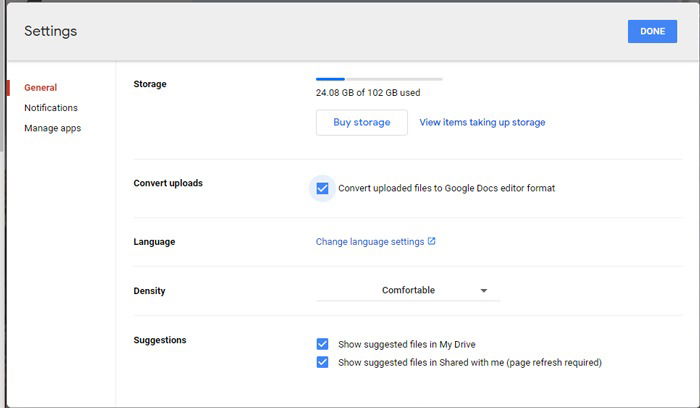Image resolution: width=700 pixels, height=408 pixels.
Task: Click the Show suggested files in My Drive label
Action: pyautogui.click(x=407, y=345)
